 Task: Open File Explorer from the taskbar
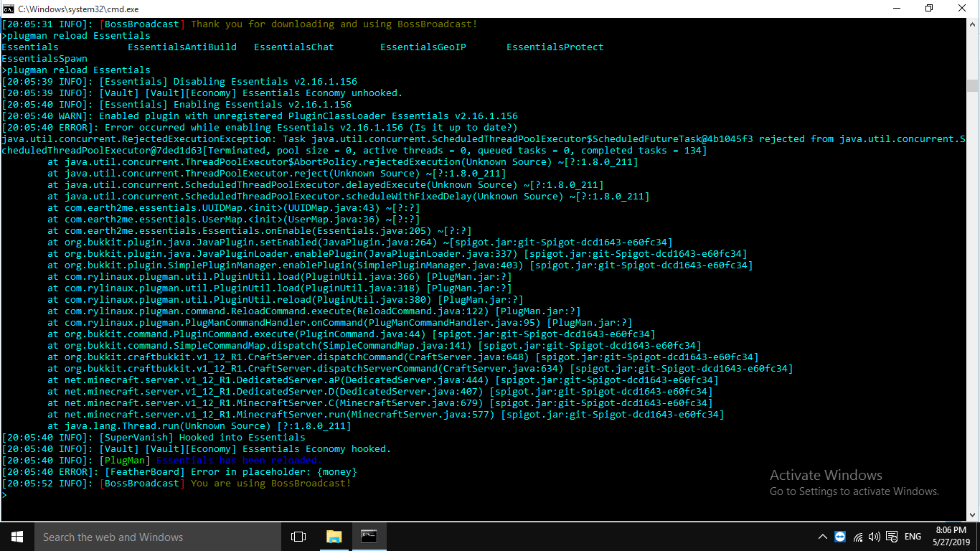click(334, 537)
